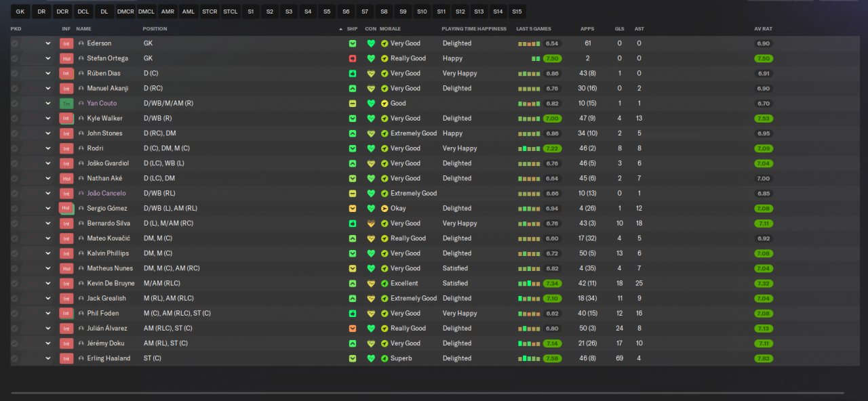Viewport: 868px width, 401px height.
Task: Open the position dropdown for Jack Grealish
Action: [48, 299]
